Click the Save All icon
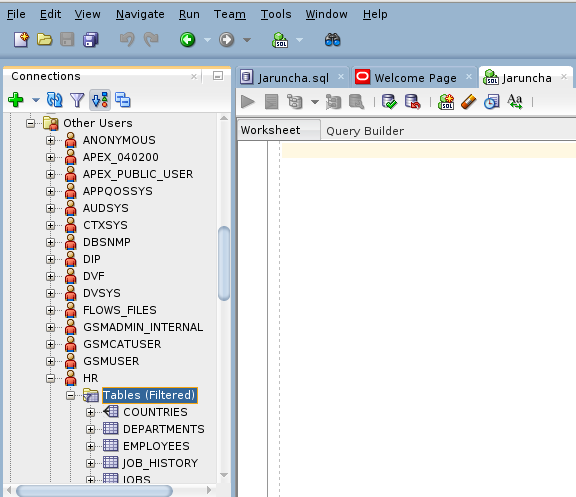This screenshot has height=497, width=576. point(90,40)
